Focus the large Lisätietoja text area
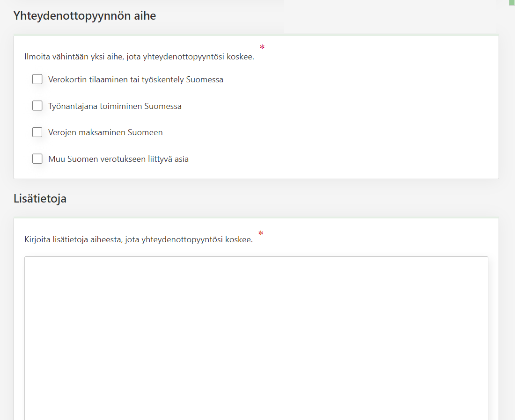Screen dimensions: 515x420 (256, 337)
